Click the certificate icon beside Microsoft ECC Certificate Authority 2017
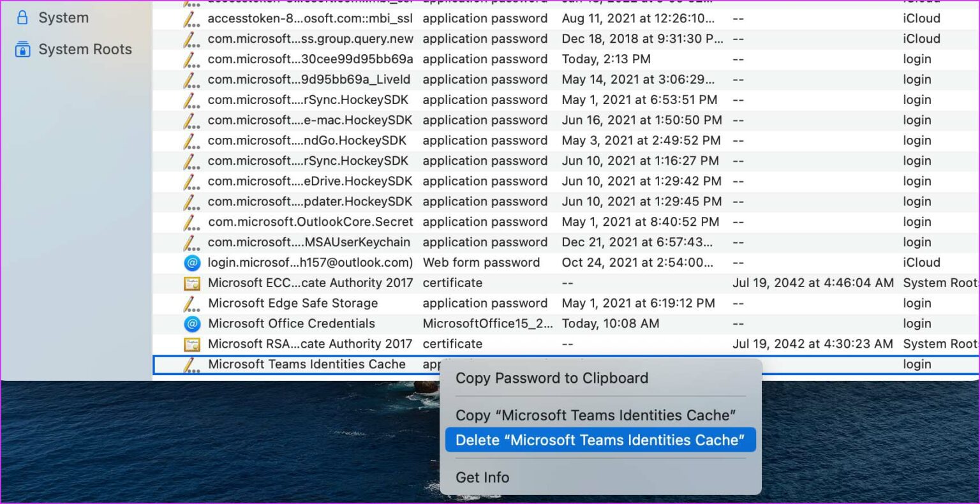This screenshot has height=504, width=980. pos(193,283)
